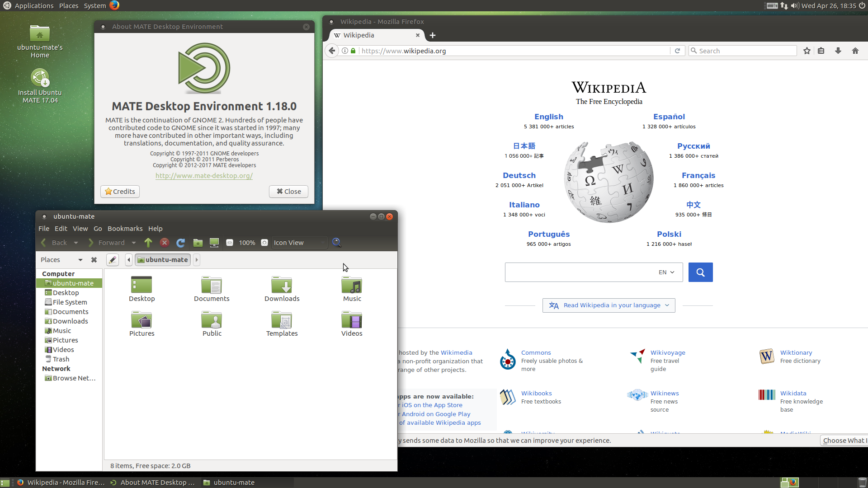
Task: Click the blue Wikipedia search button
Action: [x=700, y=272]
